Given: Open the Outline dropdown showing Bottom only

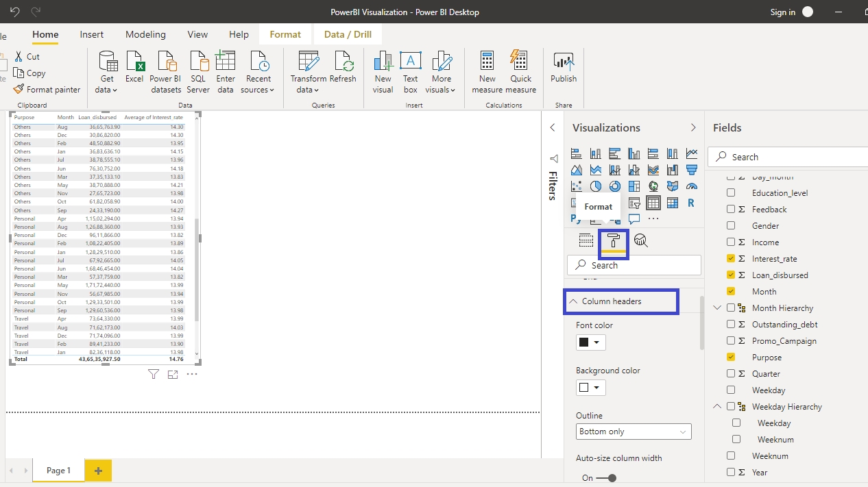Looking at the screenshot, I should (634, 432).
